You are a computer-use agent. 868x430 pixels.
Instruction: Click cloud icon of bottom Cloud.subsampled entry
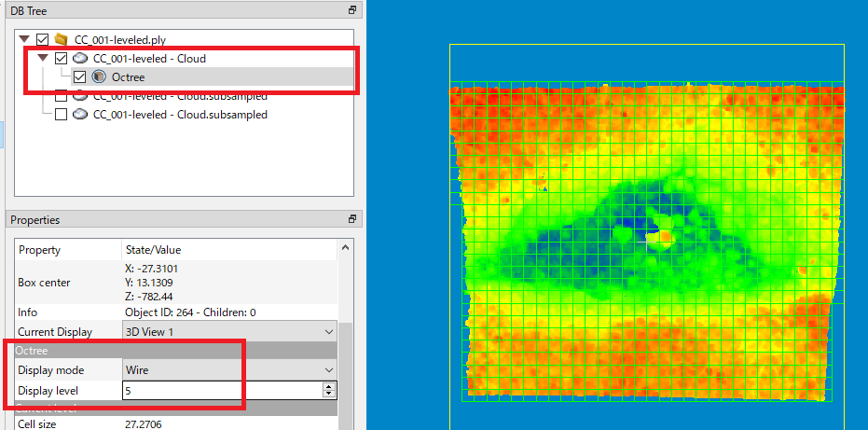81,115
